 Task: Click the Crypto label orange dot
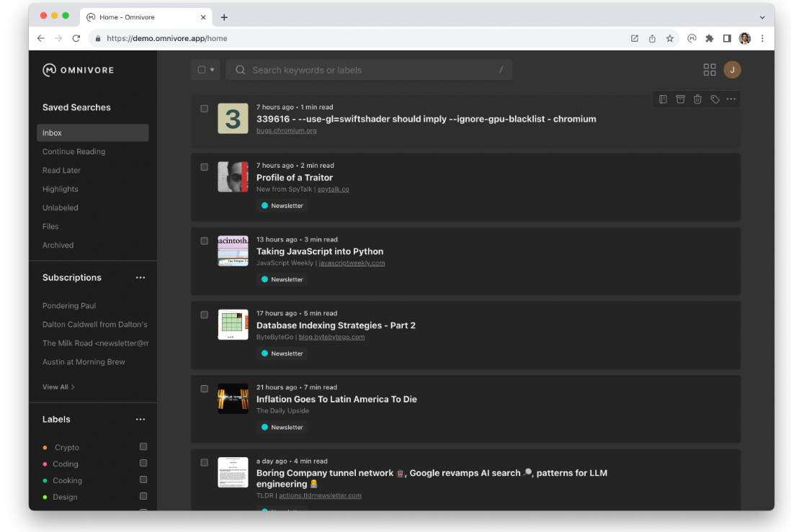[45, 447]
